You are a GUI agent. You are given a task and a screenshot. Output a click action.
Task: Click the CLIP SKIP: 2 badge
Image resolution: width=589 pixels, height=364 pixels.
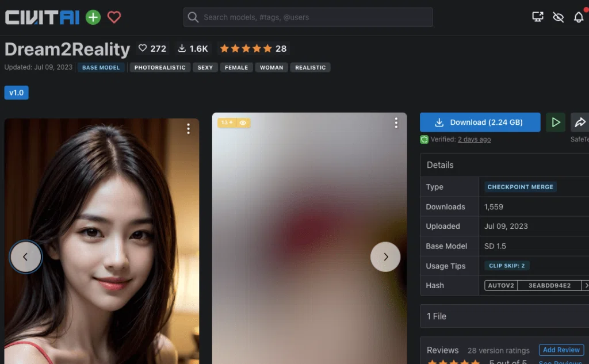(x=507, y=266)
